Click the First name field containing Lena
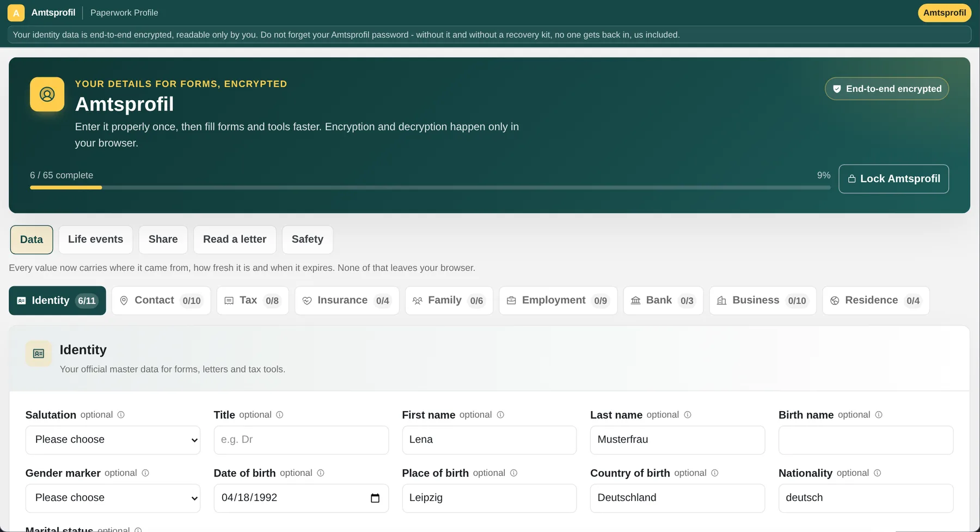This screenshot has height=532, width=980. click(x=489, y=440)
